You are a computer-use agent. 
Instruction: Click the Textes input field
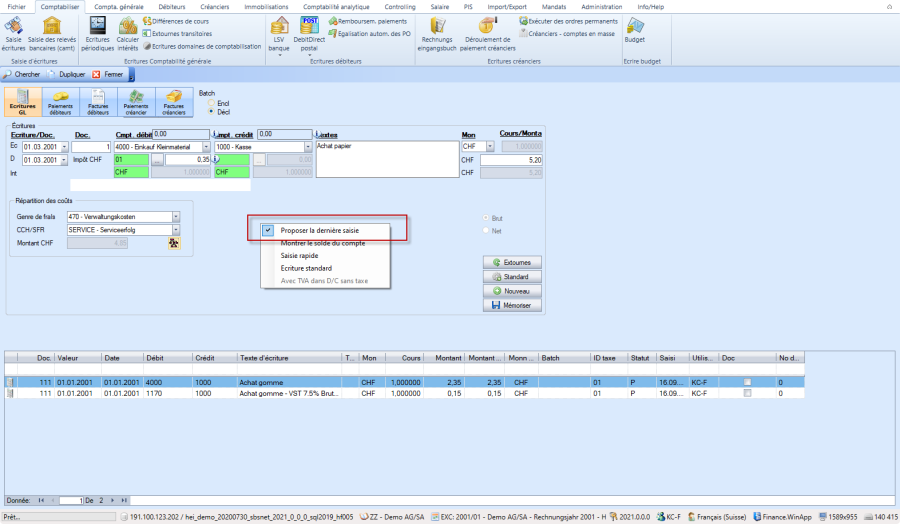coord(385,160)
